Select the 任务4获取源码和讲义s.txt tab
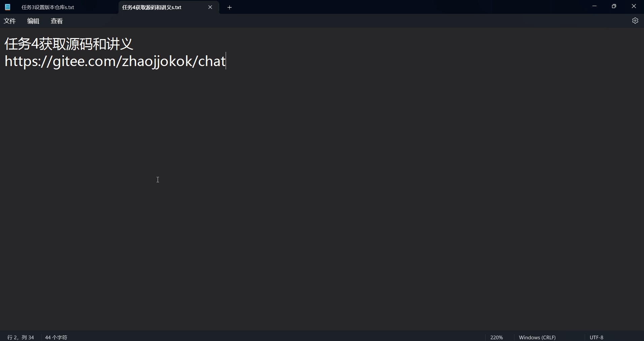The height and width of the screenshot is (341, 644). 152,7
